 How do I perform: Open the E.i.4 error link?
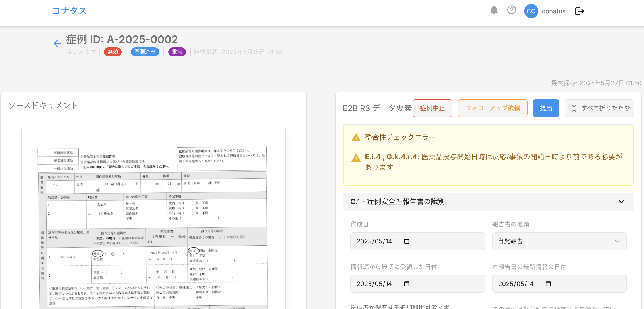[372, 157]
